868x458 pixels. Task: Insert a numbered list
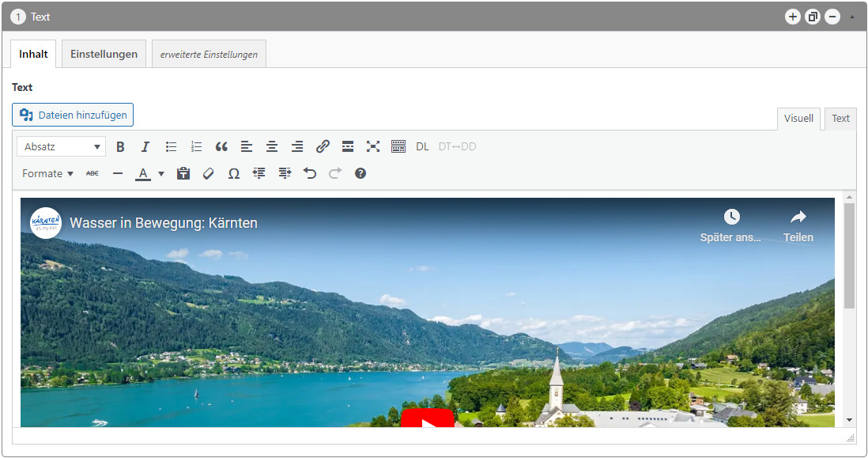coord(196,146)
